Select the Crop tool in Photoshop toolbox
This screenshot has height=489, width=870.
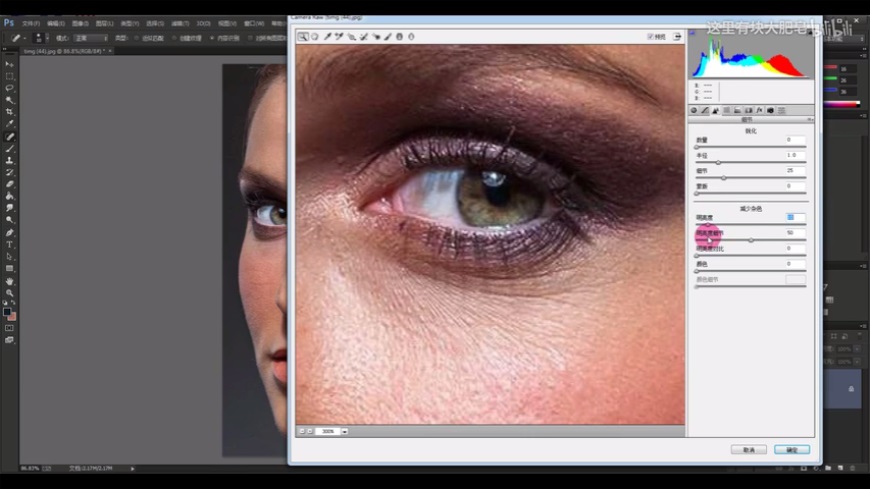[10, 112]
